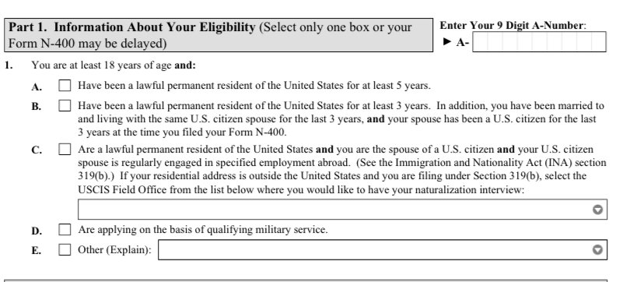The width and height of the screenshot is (644, 282).
Task: Click the text label for option A, at least 5 years
Action: coord(254,86)
